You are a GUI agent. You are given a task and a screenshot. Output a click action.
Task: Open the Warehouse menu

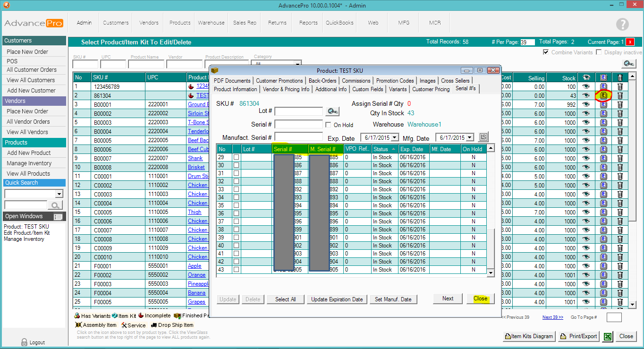click(211, 23)
